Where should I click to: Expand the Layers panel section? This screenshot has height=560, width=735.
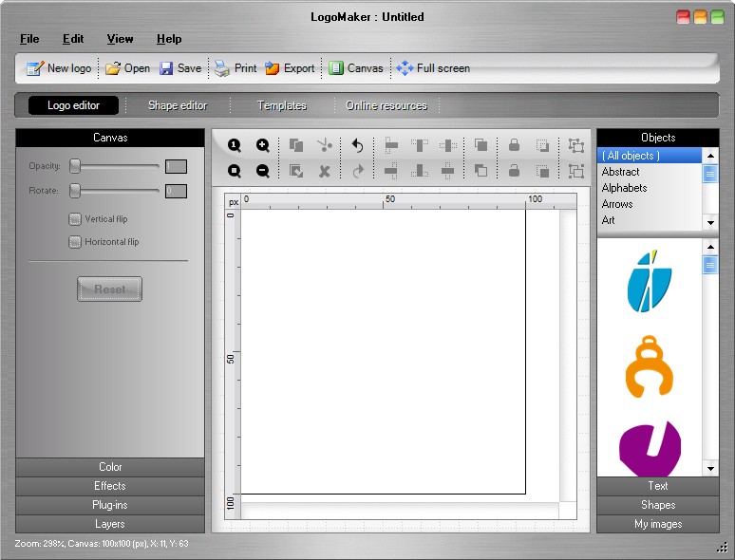pyautogui.click(x=110, y=524)
